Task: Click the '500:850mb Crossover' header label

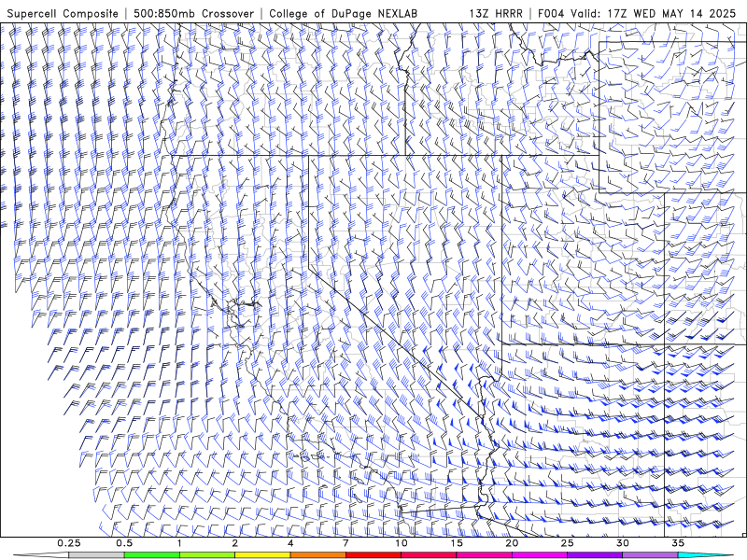Action: point(194,14)
